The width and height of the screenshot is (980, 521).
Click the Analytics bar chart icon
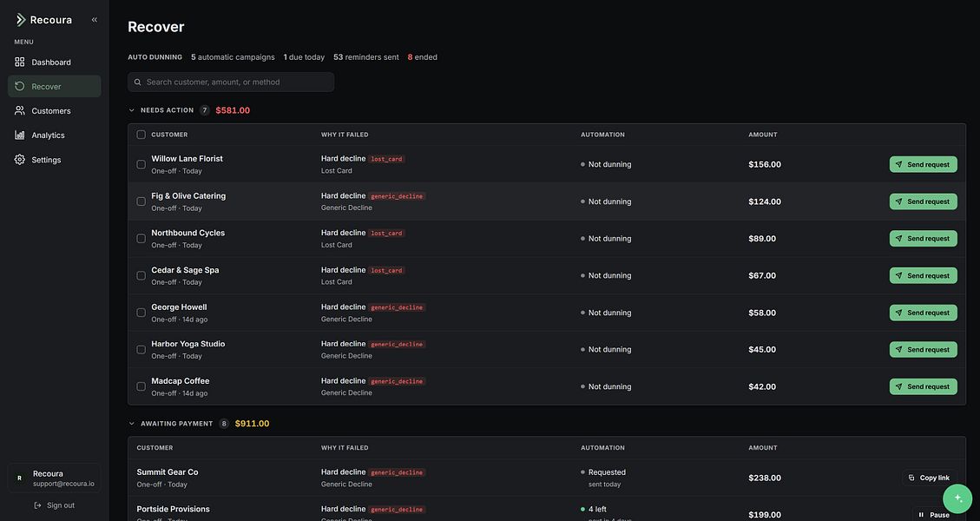[20, 135]
